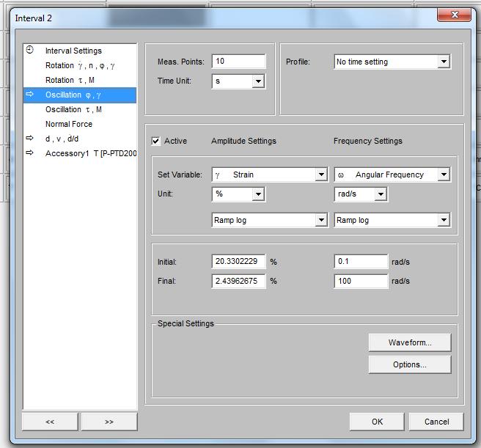Select Oscillation τ, M entry
This screenshot has width=481, height=448.
[x=80, y=109]
